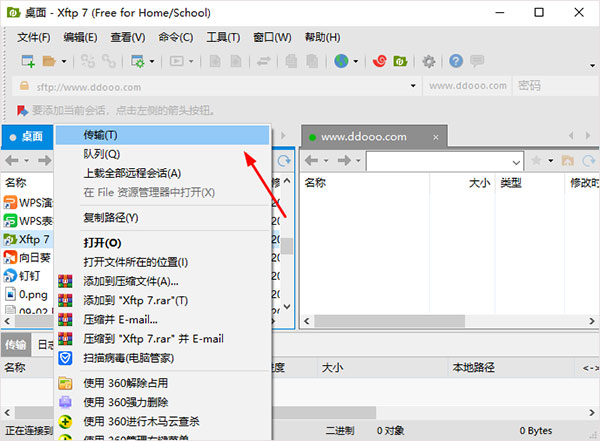Image resolution: width=600 pixels, height=441 pixels.
Task: Click the globe encoding icon
Action: 341,61
